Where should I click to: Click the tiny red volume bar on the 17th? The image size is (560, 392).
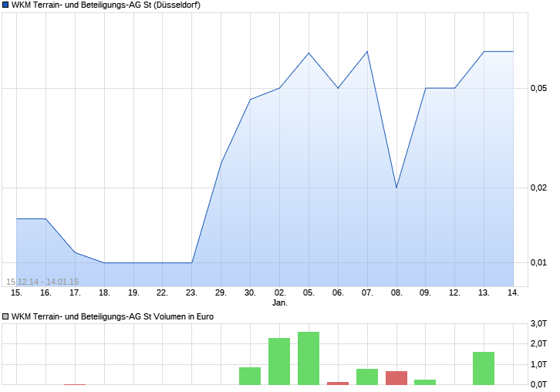pos(75,384)
